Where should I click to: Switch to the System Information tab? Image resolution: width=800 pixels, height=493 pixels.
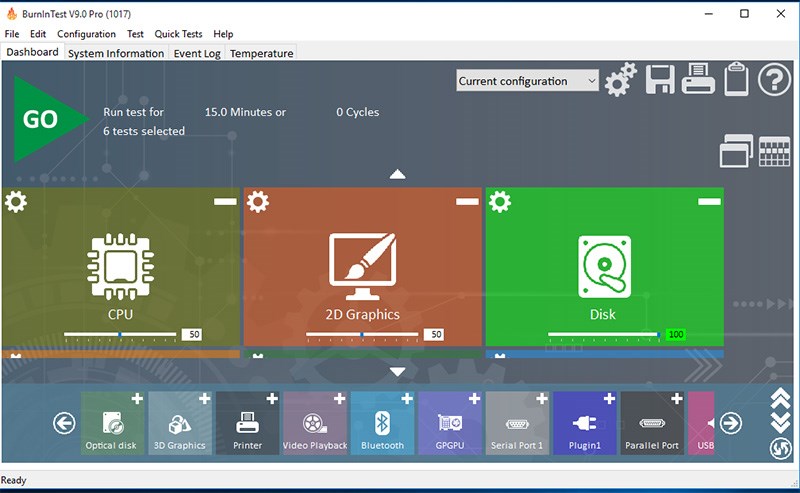coord(116,53)
